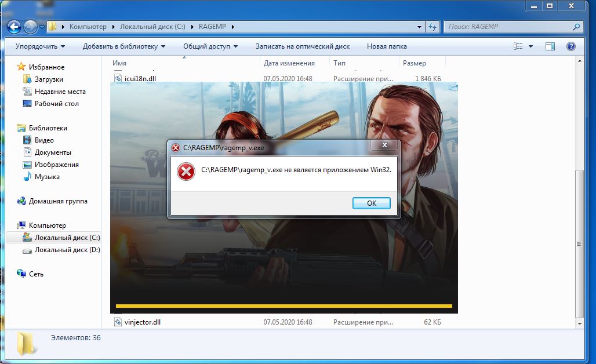
Task: Open Сеть in the navigation pane
Action: tap(36, 274)
